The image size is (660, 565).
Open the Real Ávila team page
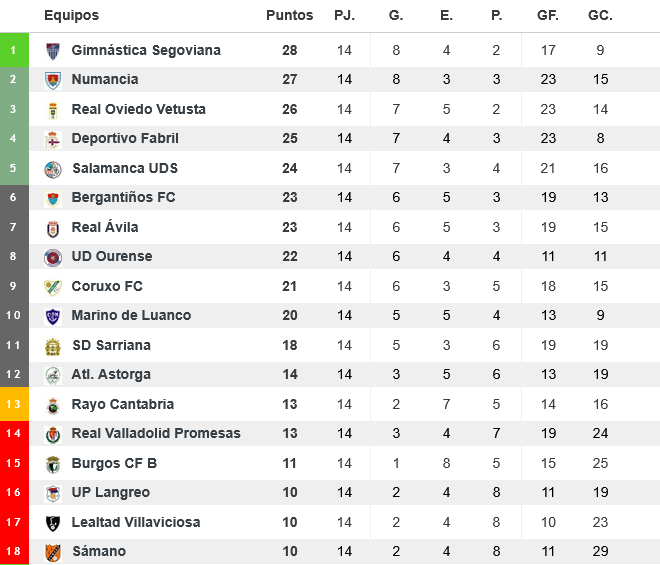pos(105,227)
